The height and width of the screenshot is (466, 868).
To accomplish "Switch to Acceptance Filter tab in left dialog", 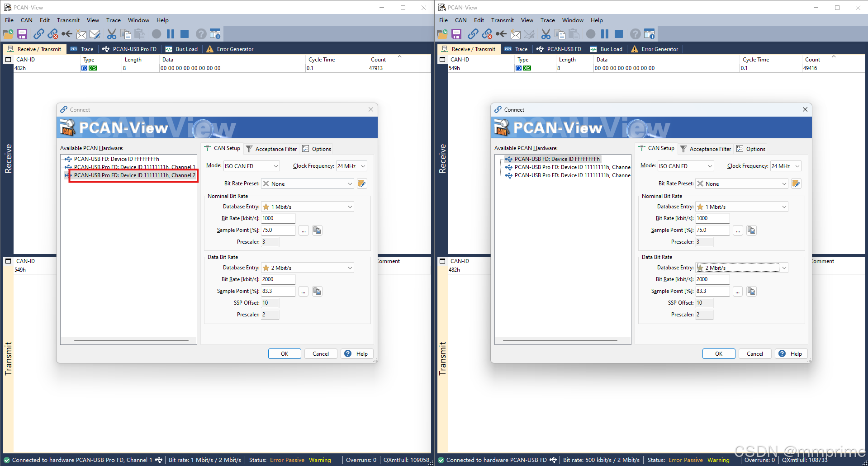I will point(271,149).
